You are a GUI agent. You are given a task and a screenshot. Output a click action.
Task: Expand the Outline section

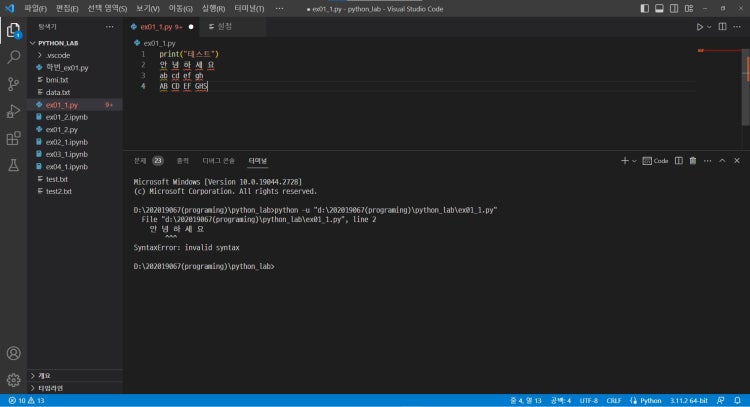pyautogui.click(x=75, y=376)
